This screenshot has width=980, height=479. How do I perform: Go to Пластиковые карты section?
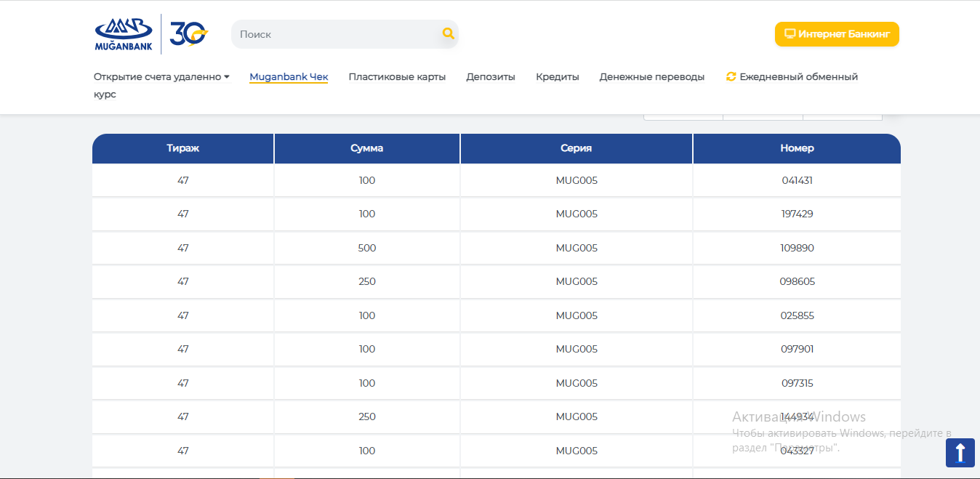(x=397, y=77)
